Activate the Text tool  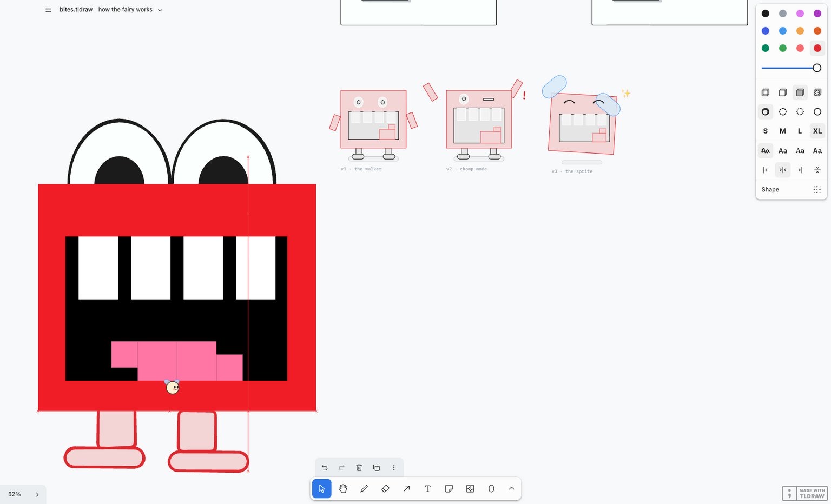point(427,489)
